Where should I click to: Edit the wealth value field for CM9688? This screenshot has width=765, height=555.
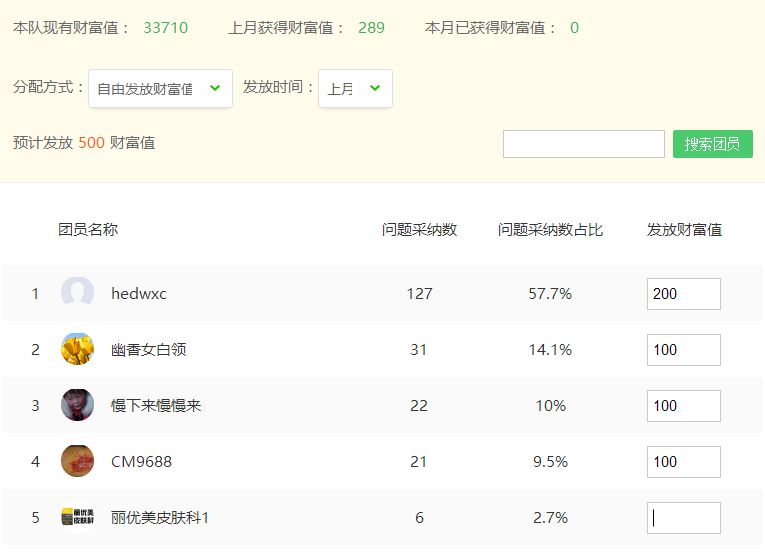pyautogui.click(x=684, y=462)
